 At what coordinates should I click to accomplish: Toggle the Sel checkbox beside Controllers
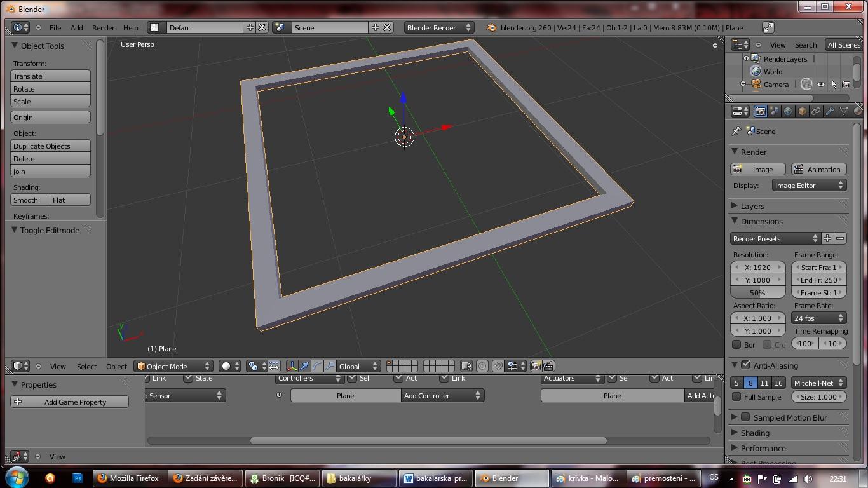click(x=352, y=378)
